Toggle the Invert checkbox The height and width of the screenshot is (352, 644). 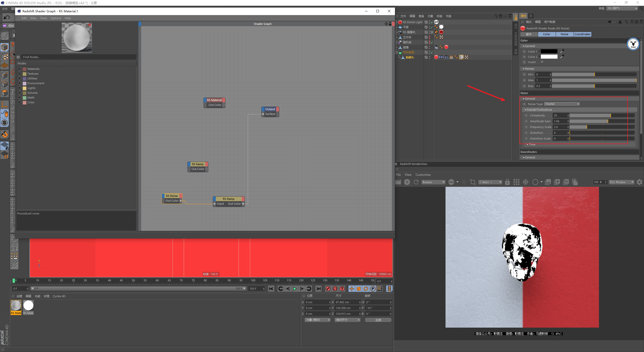coord(542,62)
